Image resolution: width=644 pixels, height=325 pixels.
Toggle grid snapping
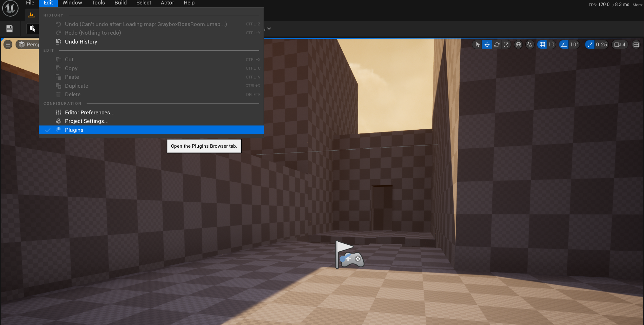(542, 45)
